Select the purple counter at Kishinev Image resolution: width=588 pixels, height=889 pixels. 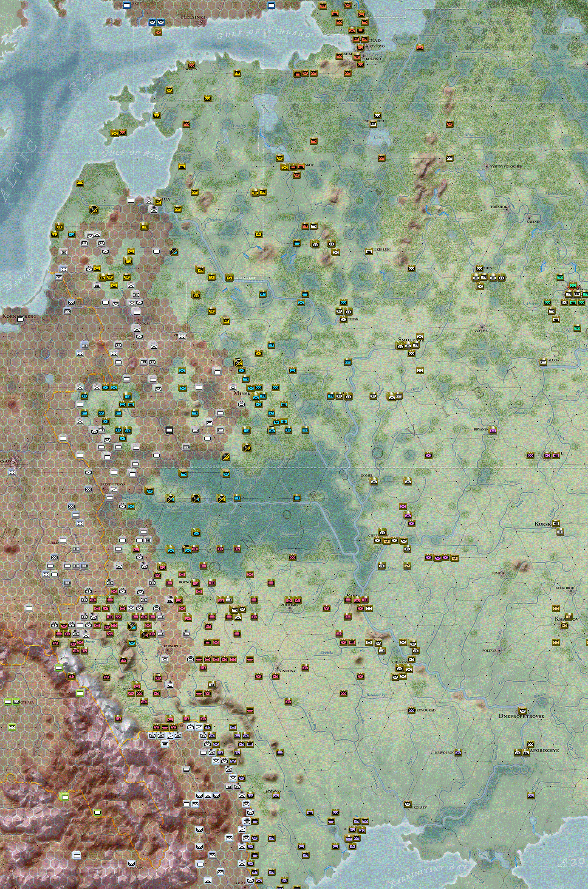click(x=276, y=796)
